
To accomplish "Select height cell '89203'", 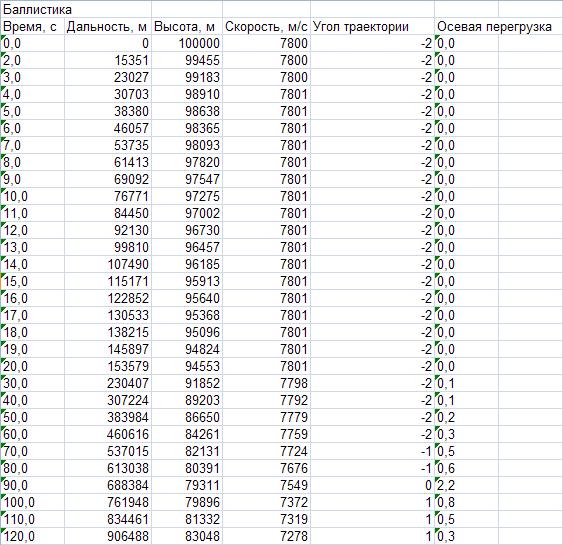I will point(187,400).
